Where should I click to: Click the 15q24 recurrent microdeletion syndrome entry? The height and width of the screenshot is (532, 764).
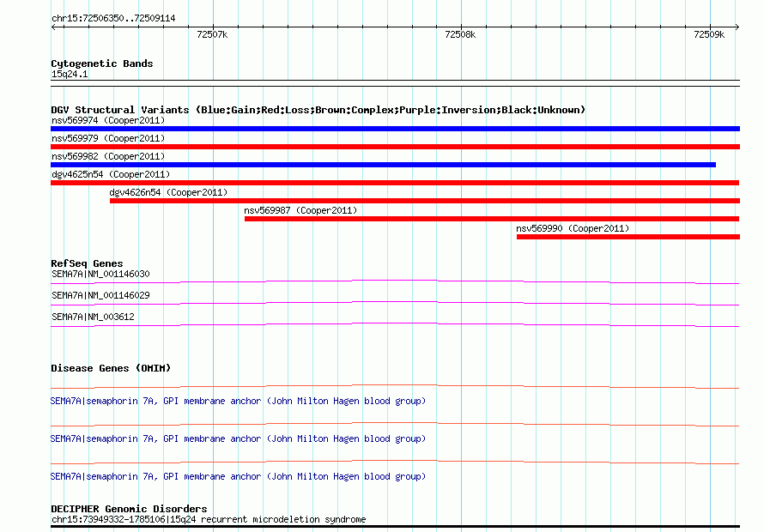(209, 520)
